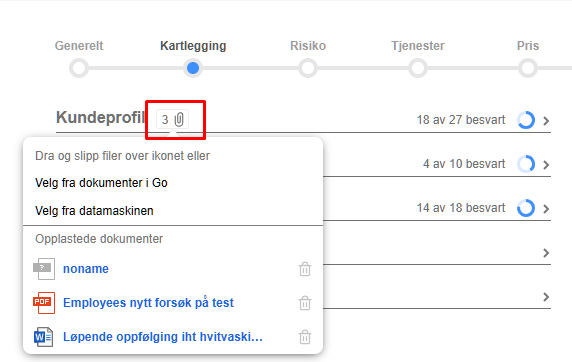Delete the noname document with its trash icon
572x362 pixels.
pyautogui.click(x=305, y=269)
